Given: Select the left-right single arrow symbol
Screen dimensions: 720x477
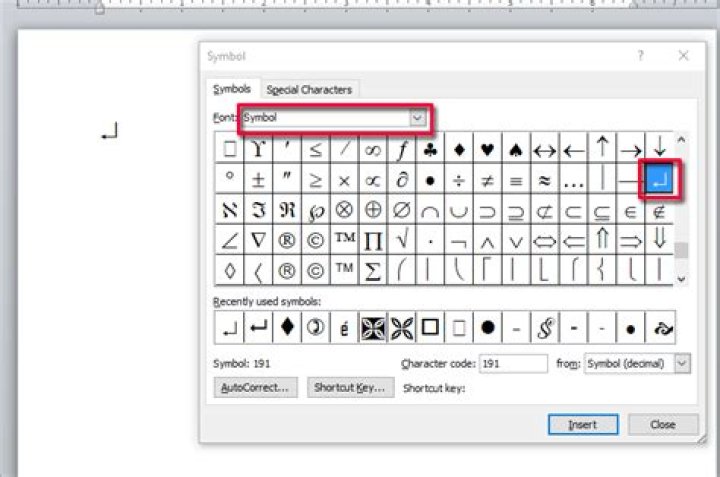Looking at the screenshot, I should click(545, 149).
